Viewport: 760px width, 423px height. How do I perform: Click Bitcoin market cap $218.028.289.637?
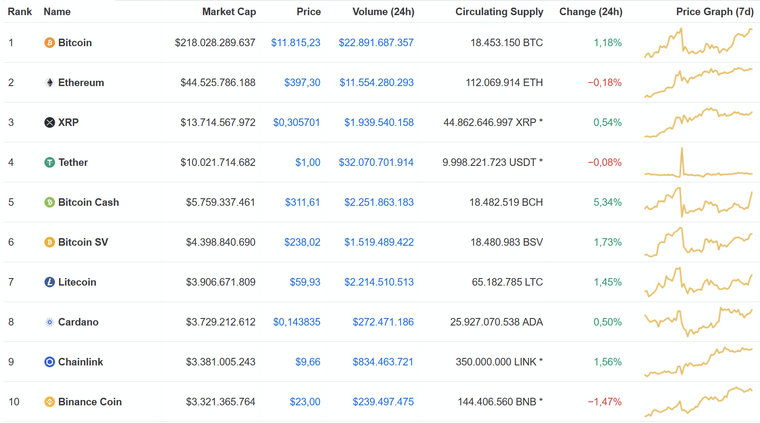(x=215, y=43)
